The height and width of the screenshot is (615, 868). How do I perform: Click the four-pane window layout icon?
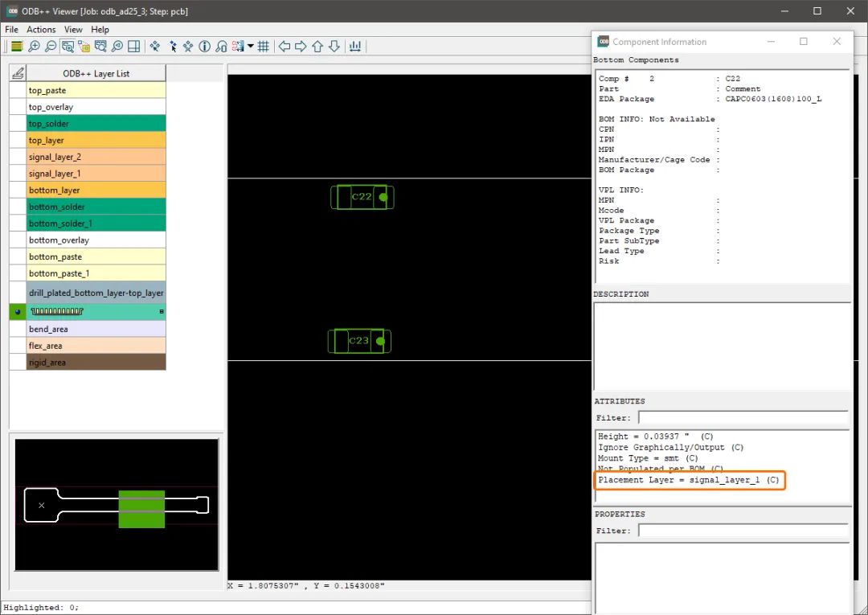coord(134,47)
